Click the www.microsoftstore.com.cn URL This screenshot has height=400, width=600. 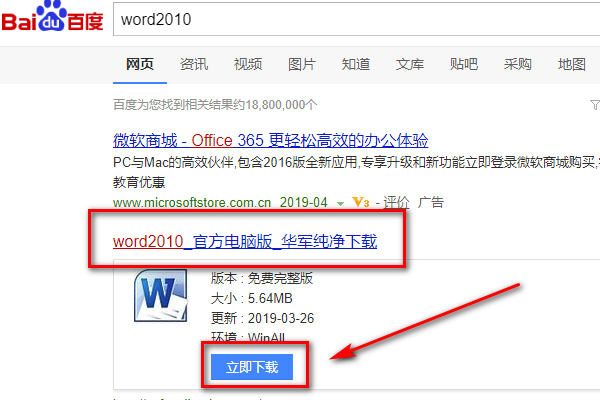pyautogui.click(x=192, y=202)
